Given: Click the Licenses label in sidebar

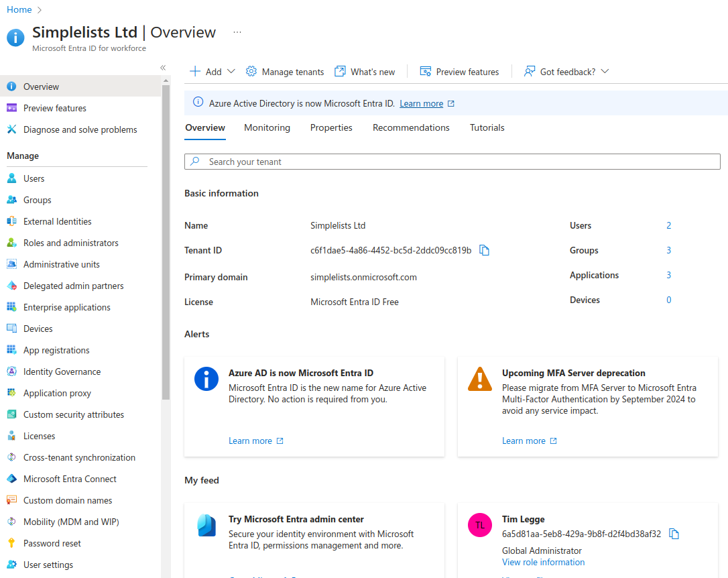Looking at the screenshot, I should coord(39,436).
